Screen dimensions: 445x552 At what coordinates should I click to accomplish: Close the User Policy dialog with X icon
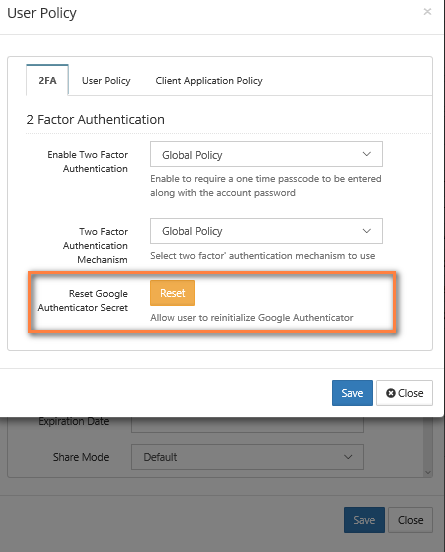(x=427, y=12)
